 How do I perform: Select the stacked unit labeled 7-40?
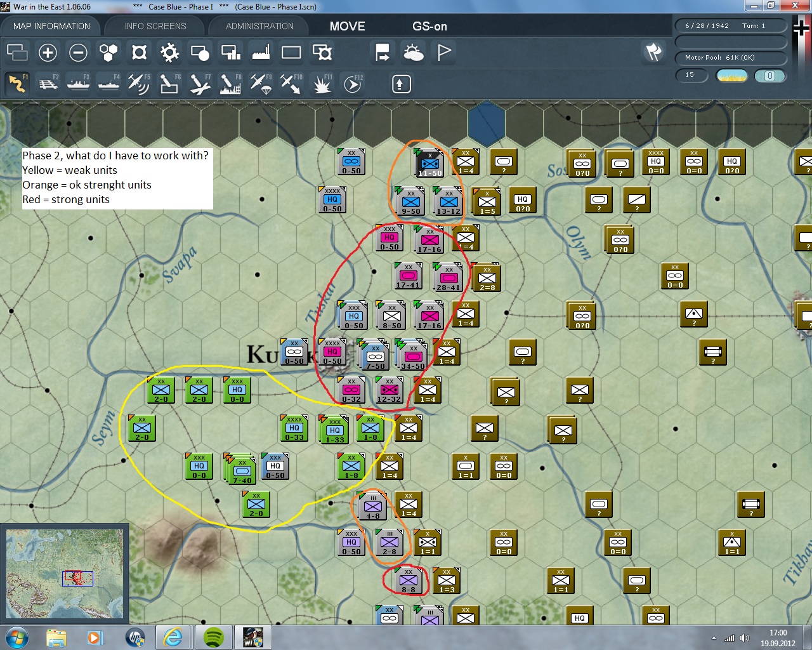tap(241, 469)
